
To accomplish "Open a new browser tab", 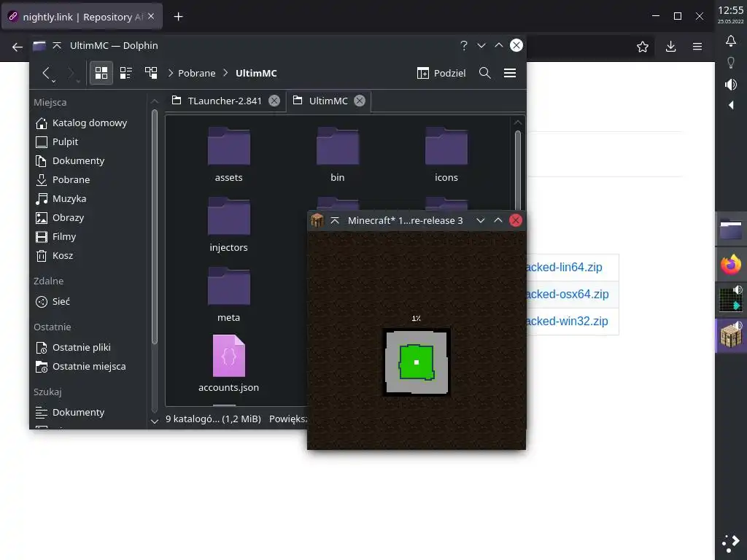I will pyautogui.click(x=178, y=17).
